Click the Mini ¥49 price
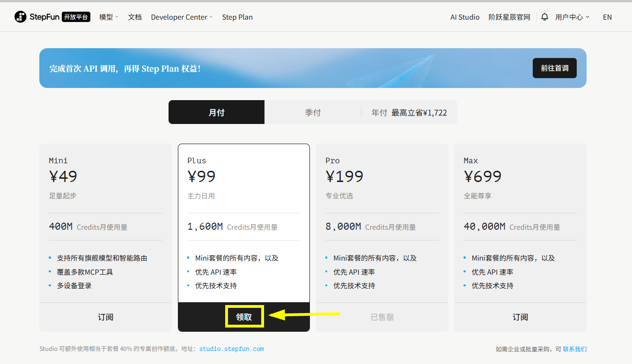The width and height of the screenshot is (632, 364). (x=63, y=176)
